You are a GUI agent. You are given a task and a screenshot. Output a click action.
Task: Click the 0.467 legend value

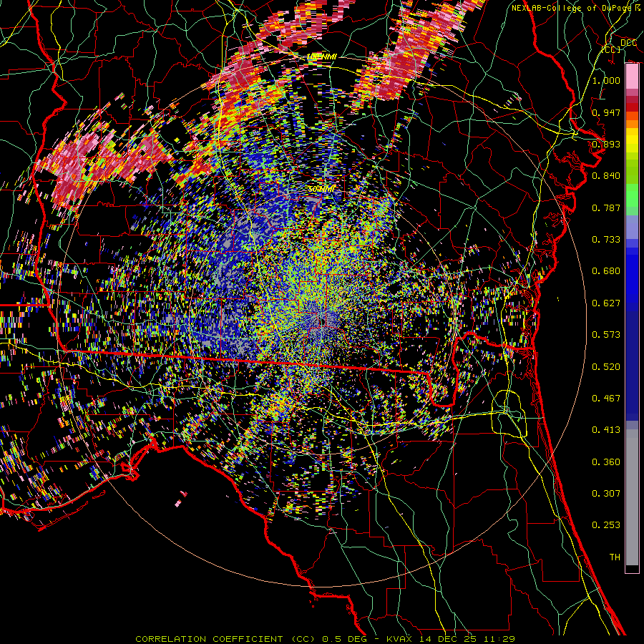[606, 399]
